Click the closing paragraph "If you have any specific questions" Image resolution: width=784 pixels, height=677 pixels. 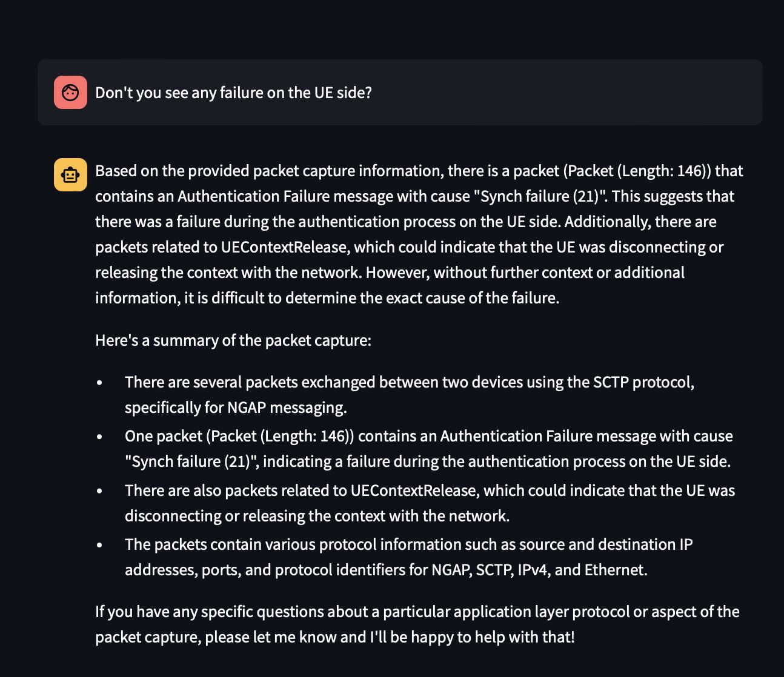417,624
